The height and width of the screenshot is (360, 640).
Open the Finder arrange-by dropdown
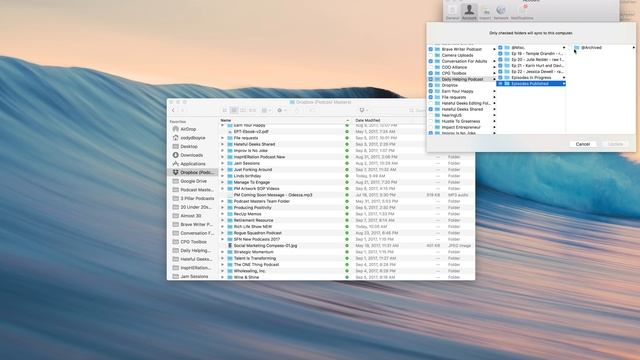[266, 110]
